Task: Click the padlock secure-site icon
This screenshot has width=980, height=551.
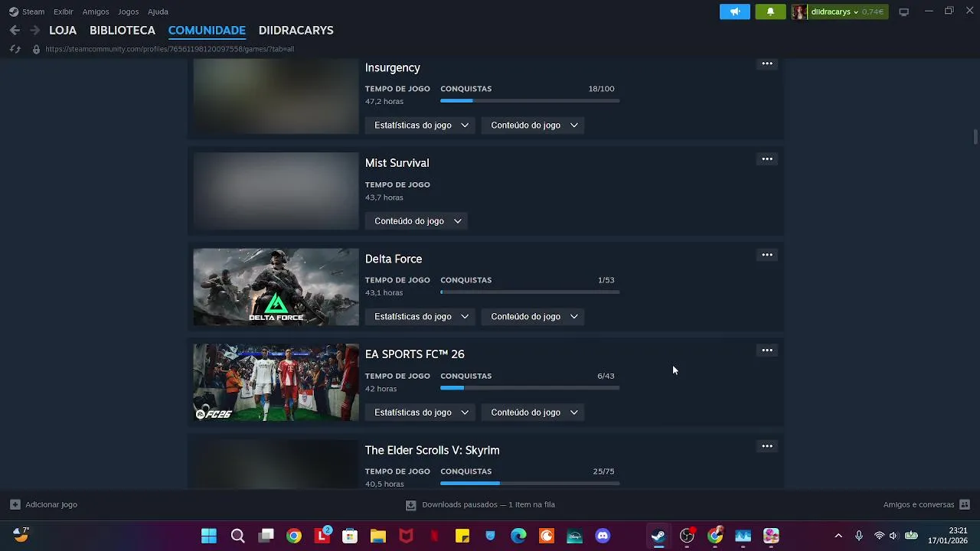Action: click(36, 49)
